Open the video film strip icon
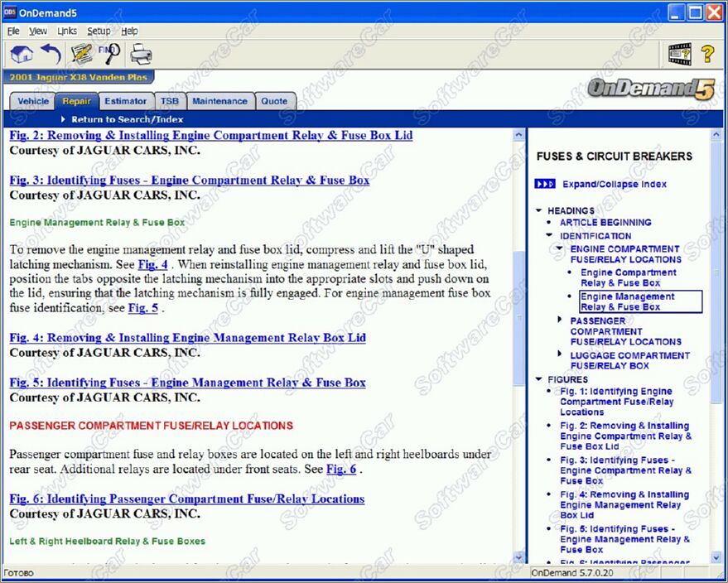Image resolution: width=728 pixels, height=583 pixels. point(680,54)
